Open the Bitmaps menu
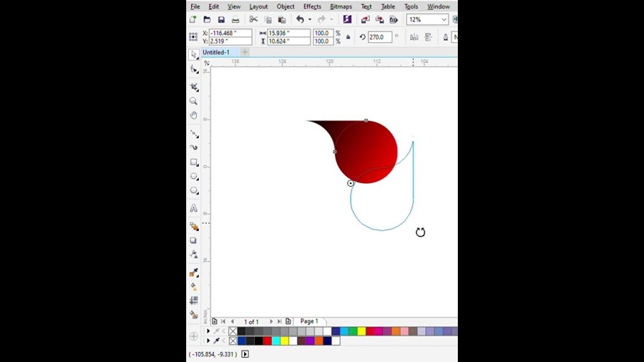Viewport: 644px width, 362px height. point(341,6)
